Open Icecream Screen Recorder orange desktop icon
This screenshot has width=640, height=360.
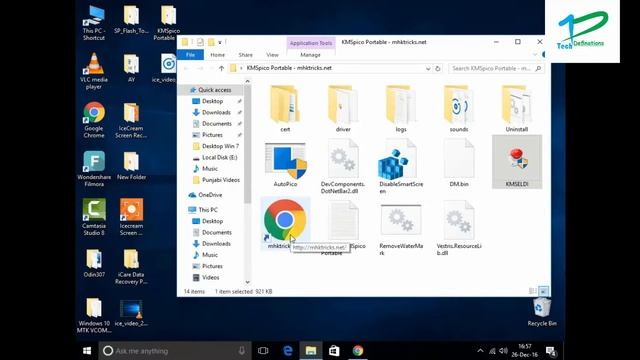click(131, 218)
